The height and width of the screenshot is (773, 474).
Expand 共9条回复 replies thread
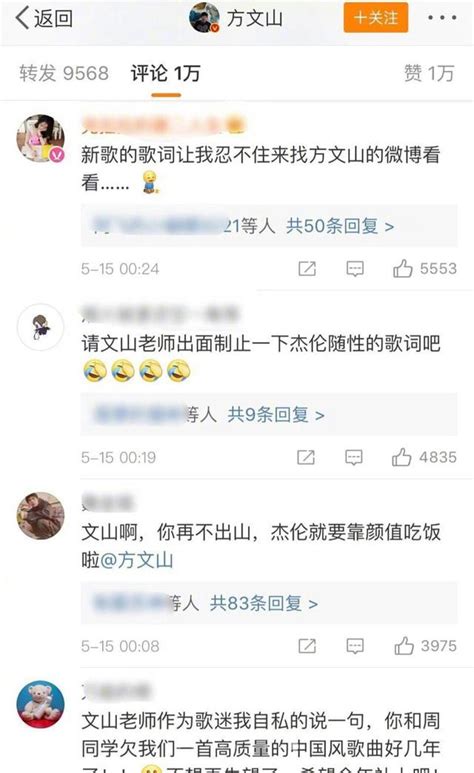point(276,415)
